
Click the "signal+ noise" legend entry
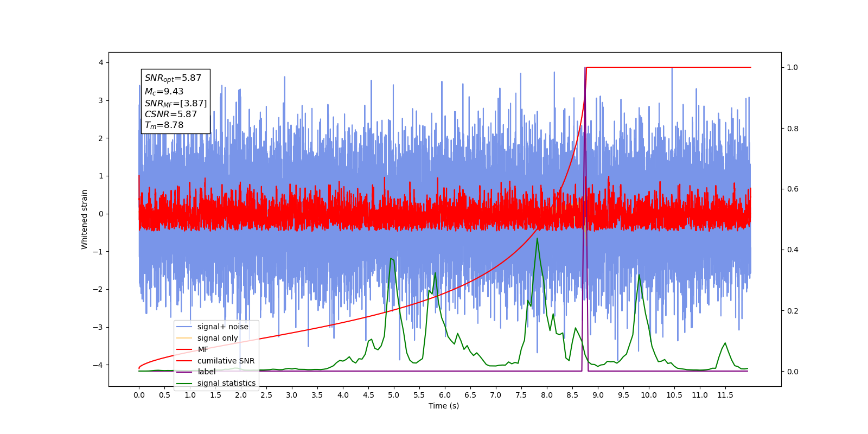[x=222, y=327]
